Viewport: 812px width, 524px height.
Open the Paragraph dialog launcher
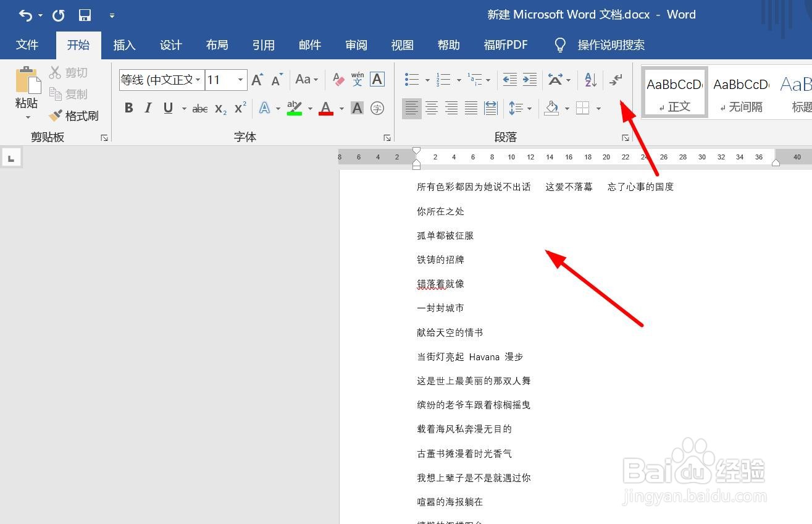point(626,138)
